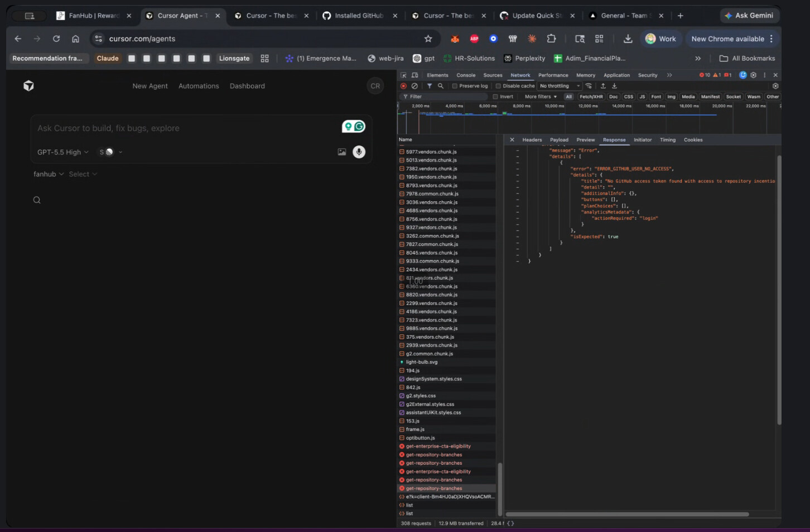Click the DevTools Filter text field
The width and height of the screenshot is (810, 532).
(445, 96)
